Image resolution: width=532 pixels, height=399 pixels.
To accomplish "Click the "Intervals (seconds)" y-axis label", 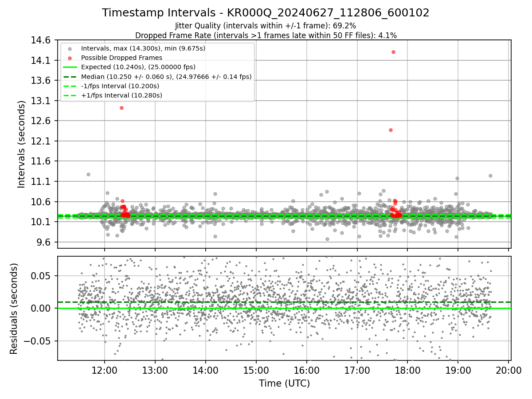I will pos(22,144).
